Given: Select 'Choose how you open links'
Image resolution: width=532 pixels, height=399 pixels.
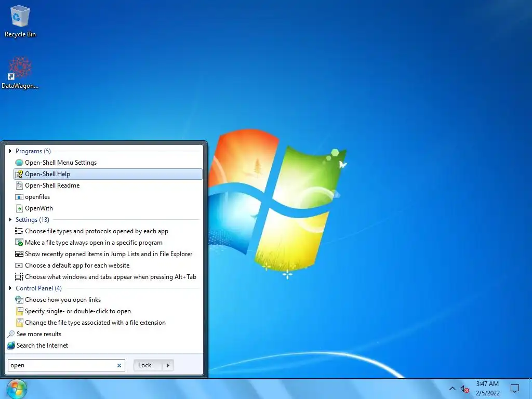Looking at the screenshot, I should (108, 300).
